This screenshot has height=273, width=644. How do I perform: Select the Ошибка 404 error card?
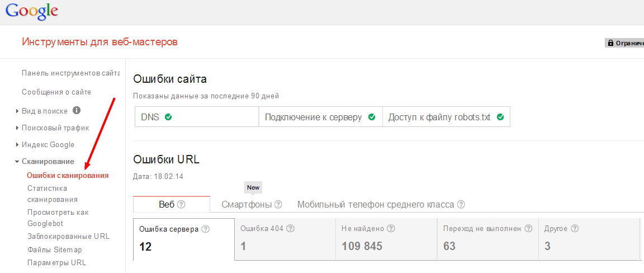(x=285, y=239)
